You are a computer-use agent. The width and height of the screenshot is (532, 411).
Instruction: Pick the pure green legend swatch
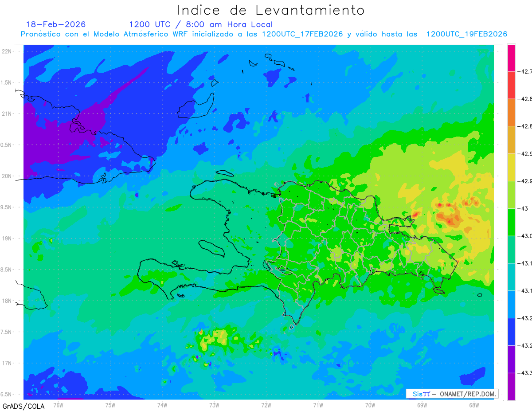[x=511, y=222]
